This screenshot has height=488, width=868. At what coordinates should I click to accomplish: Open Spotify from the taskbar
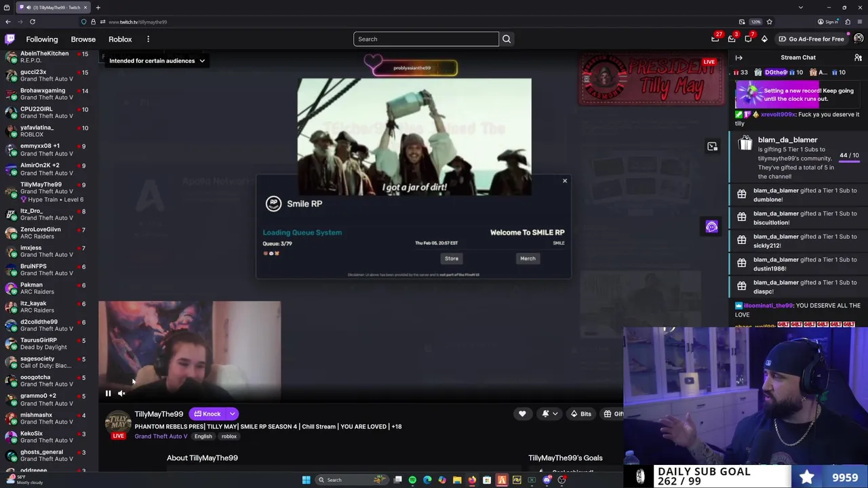tap(412, 480)
